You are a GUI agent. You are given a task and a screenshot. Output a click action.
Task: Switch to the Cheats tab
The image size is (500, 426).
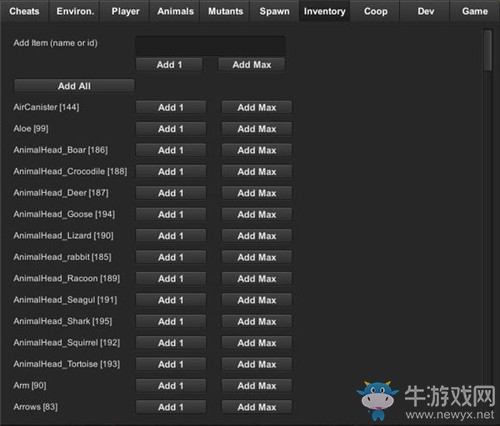tap(24, 11)
